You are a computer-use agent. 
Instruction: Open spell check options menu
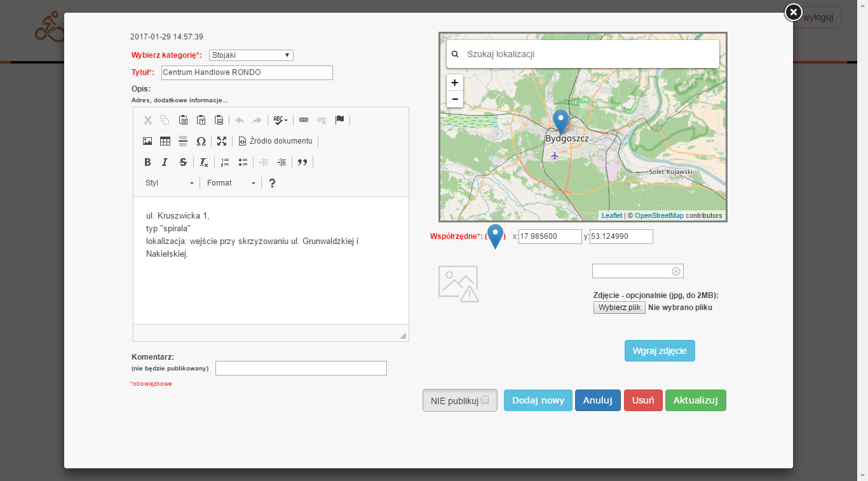tap(280, 119)
